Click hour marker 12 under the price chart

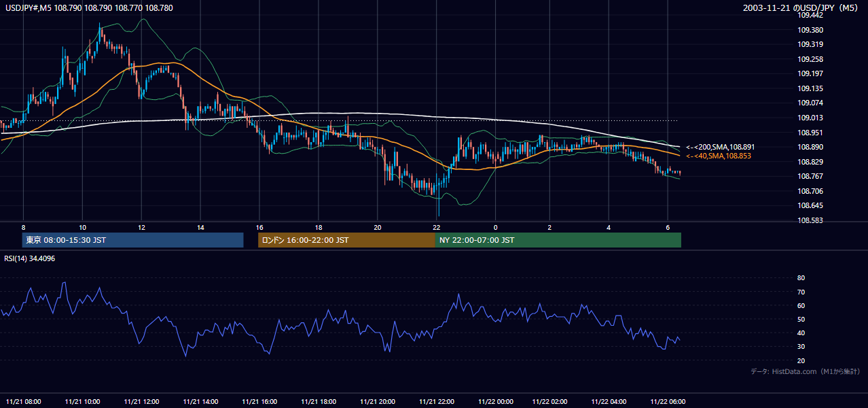tap(141, 227)
